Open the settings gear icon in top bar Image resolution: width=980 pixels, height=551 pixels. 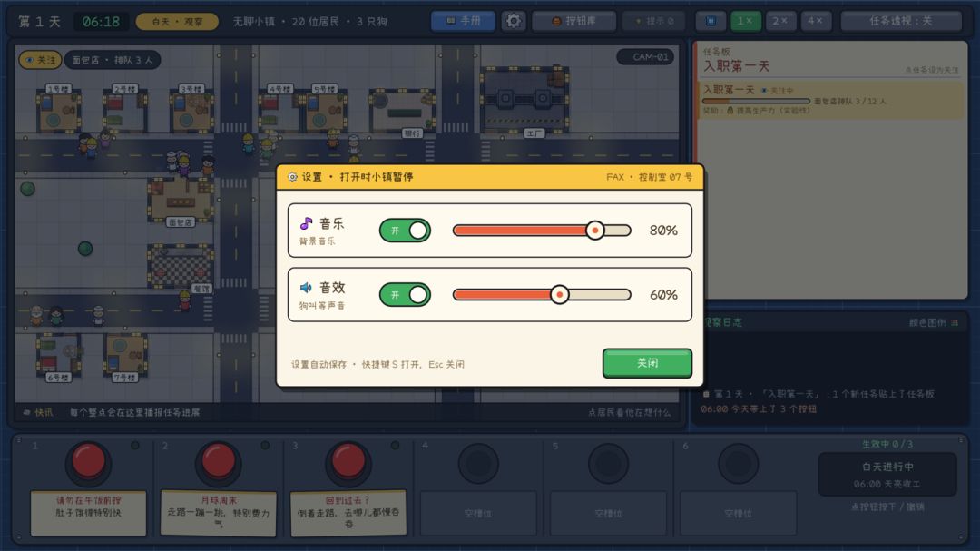(x=513, y=21)
